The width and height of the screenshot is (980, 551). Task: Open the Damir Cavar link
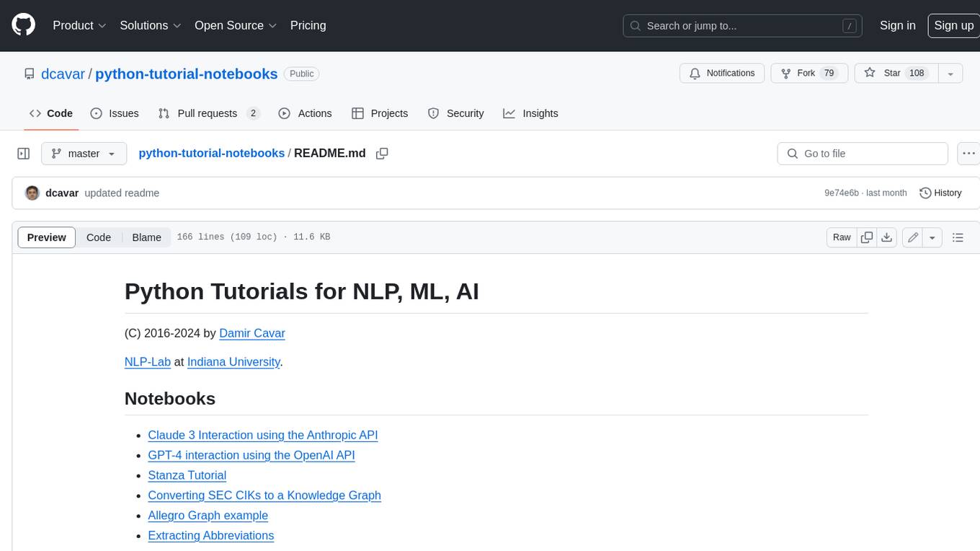(x=252, y=333)
